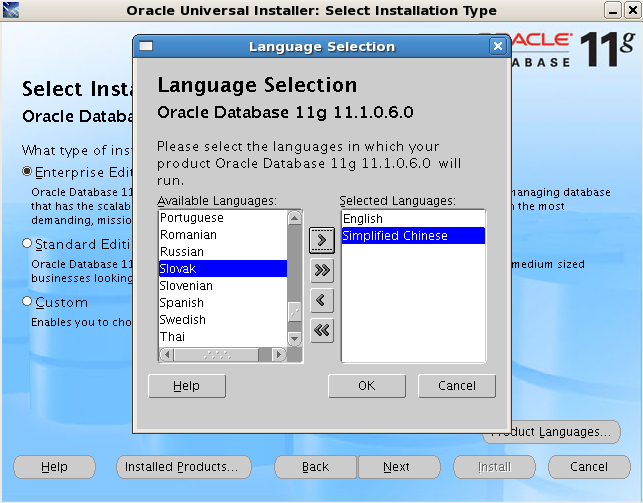643x503 pixels.
Task: Click Back button in installer window
Action: [x=316, y=467]
